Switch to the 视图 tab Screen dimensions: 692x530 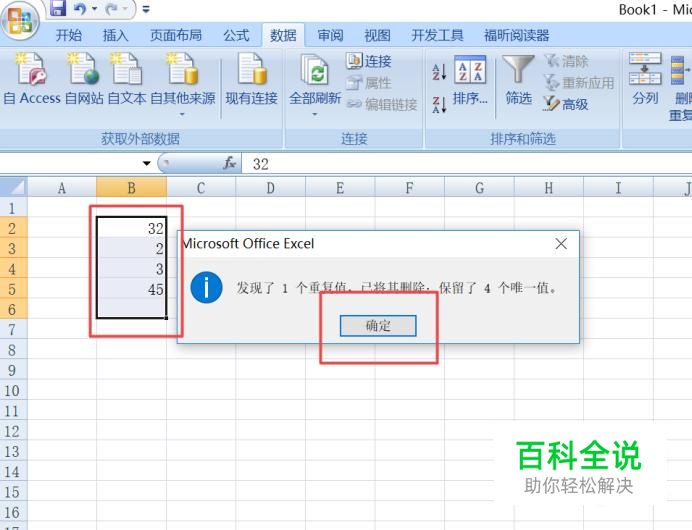coord(377,35)
